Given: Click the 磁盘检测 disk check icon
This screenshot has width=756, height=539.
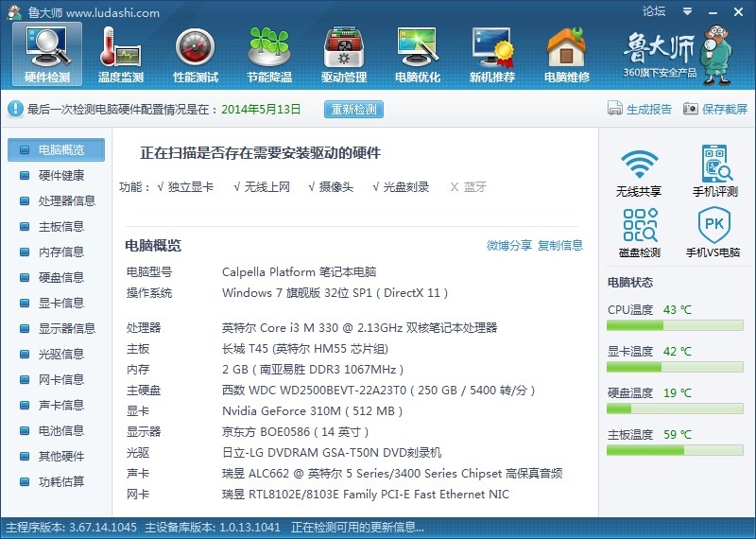Looking at the screenshot, I should coord(640,225).
